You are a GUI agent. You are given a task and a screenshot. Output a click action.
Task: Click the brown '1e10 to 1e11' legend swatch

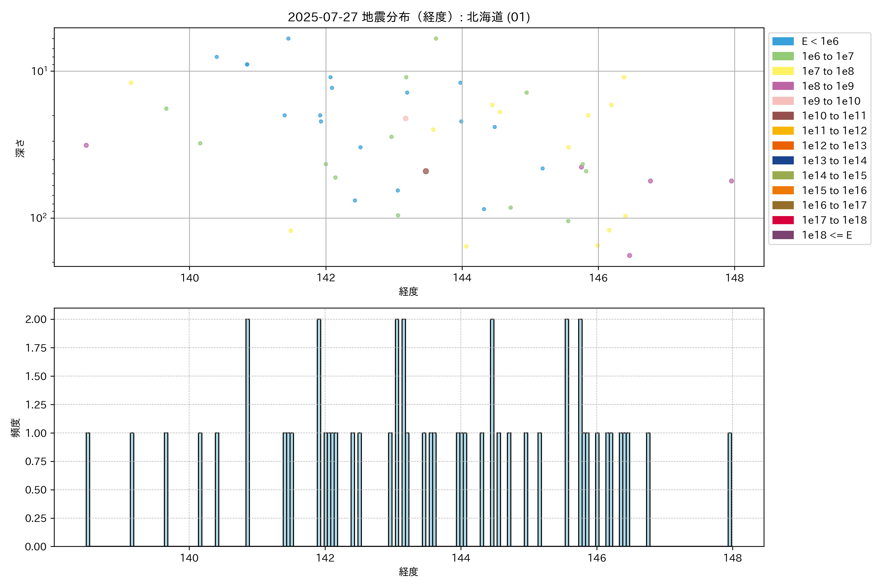click(x=783, y=116)
